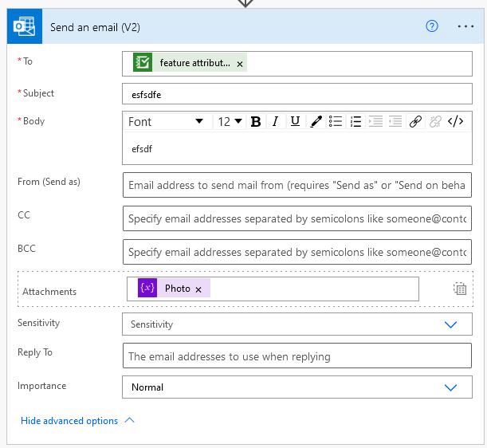Switch body to code view
This screenshot has width=487, height=448.
tap(455, 122)
